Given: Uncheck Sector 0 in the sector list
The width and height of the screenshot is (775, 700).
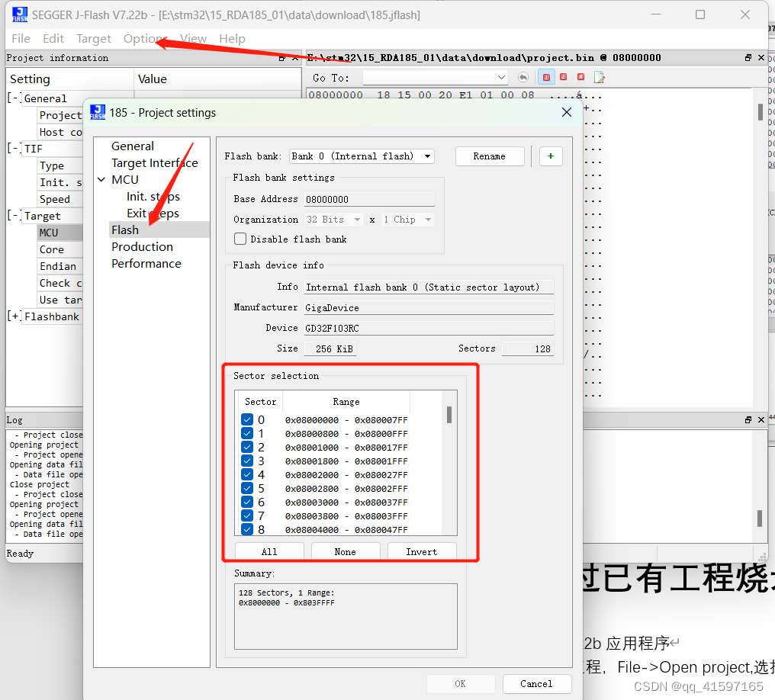Looking at the screenshot, I should [x=247, y=419].
